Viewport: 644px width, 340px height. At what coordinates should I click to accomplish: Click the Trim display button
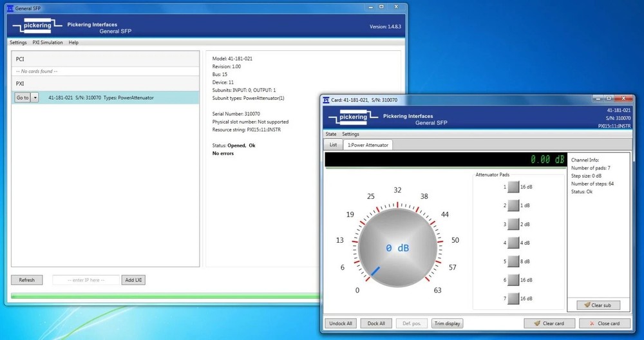pos(448,323)
